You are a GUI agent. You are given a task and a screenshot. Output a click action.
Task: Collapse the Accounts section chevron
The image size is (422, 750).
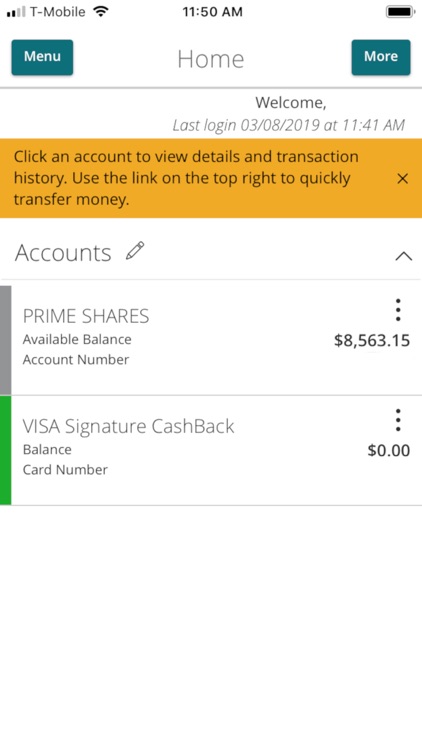(403, 256)
